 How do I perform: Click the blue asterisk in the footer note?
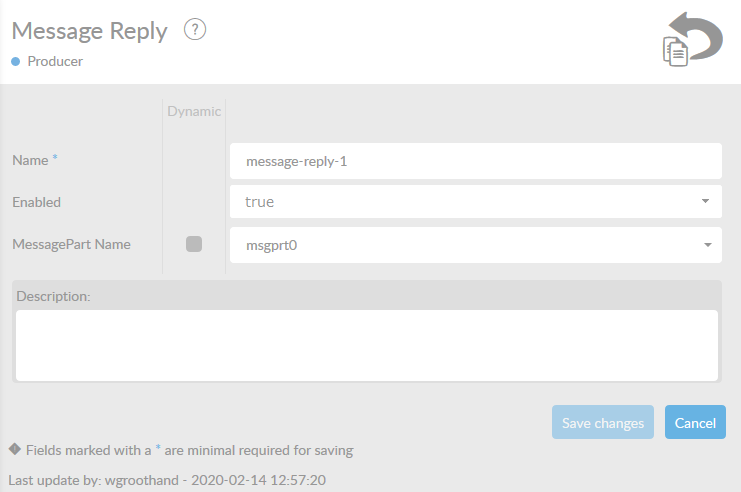158,448
